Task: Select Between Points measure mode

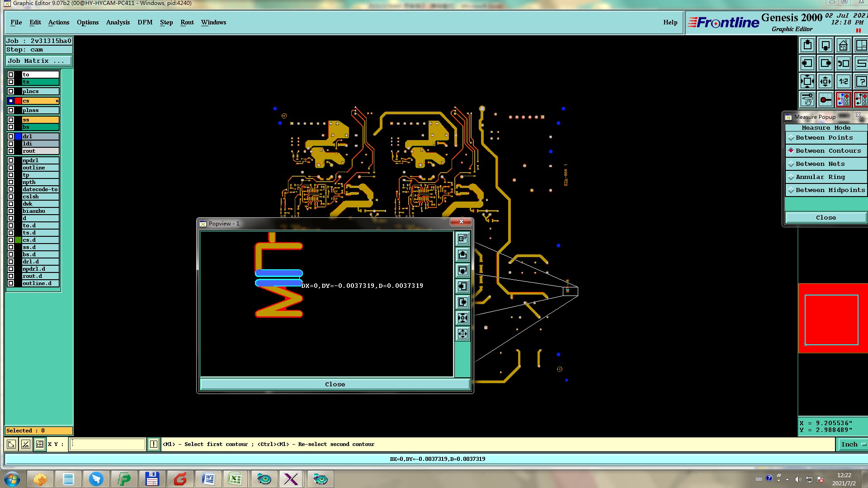Action: 824,138
